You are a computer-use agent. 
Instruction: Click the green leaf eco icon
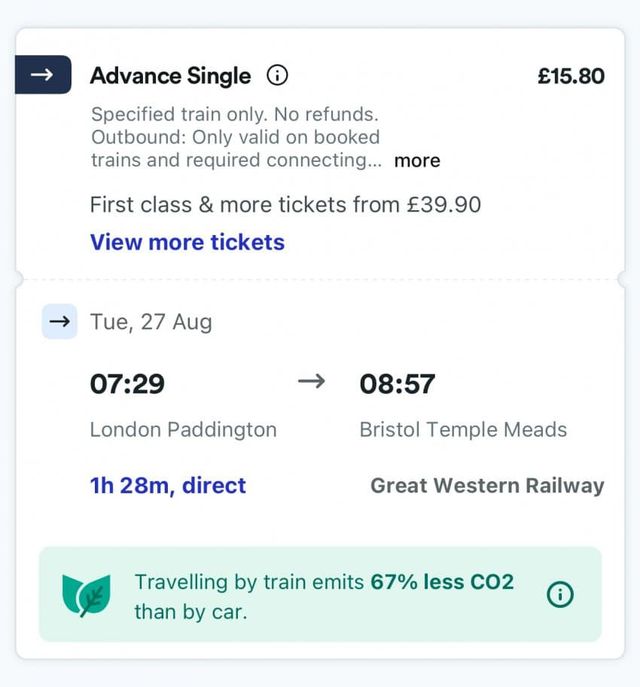tap(86, 594)
